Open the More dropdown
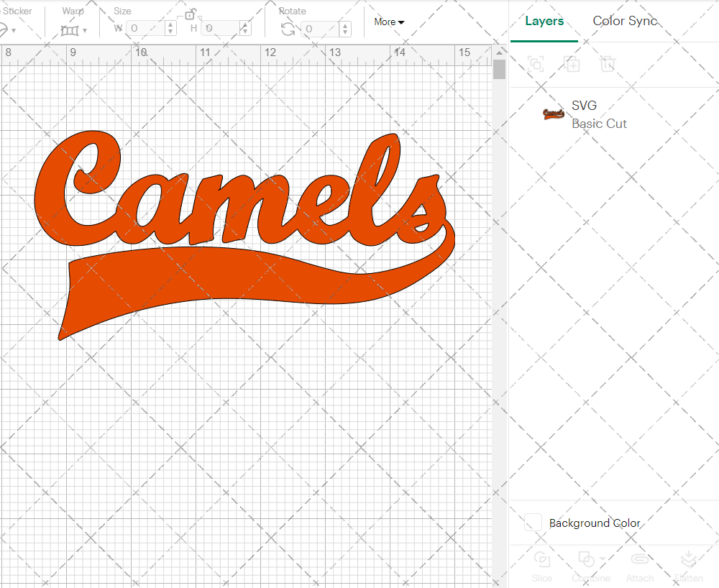The image size is (719, 588). 388,22
